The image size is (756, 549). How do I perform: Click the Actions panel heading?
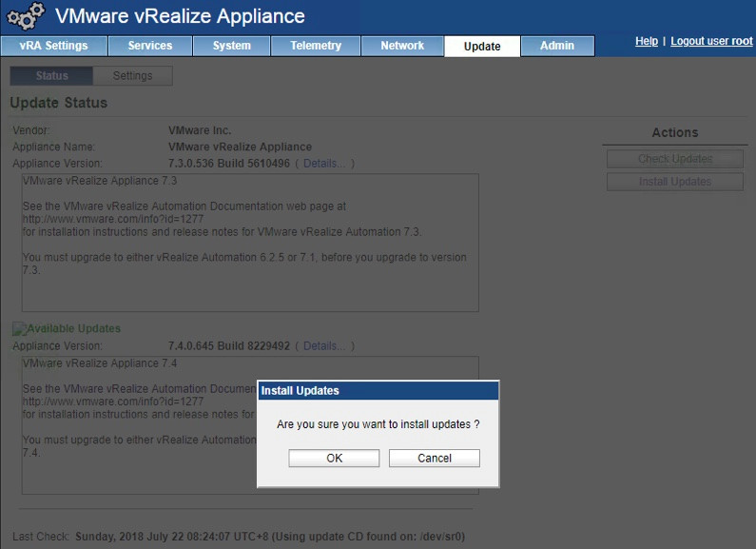[675, 132]
